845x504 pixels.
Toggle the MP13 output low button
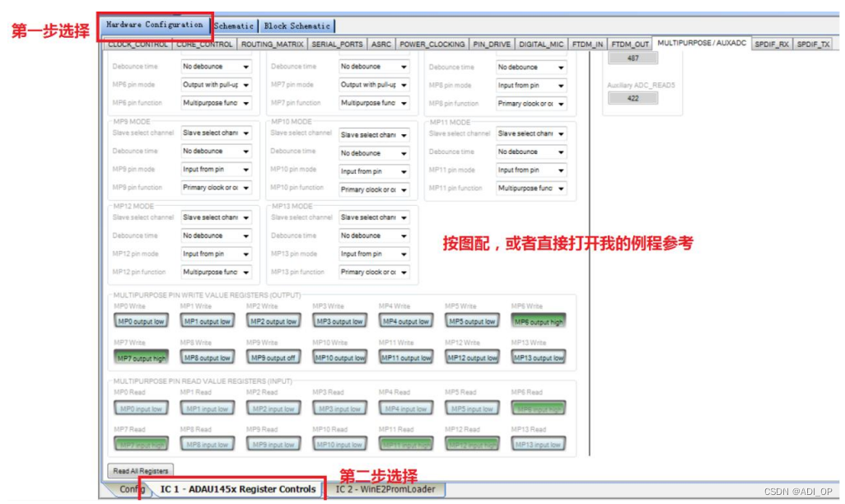point(539,357)
